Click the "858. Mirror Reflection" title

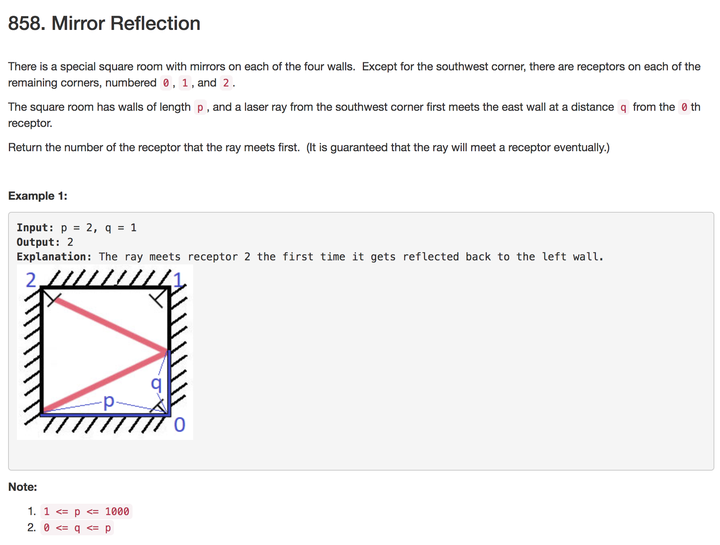point(104,23)
